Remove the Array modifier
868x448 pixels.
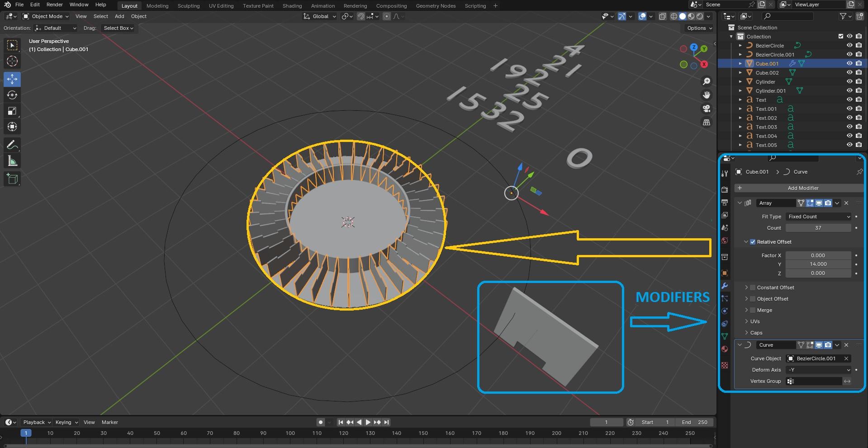(x=846, y=203)
